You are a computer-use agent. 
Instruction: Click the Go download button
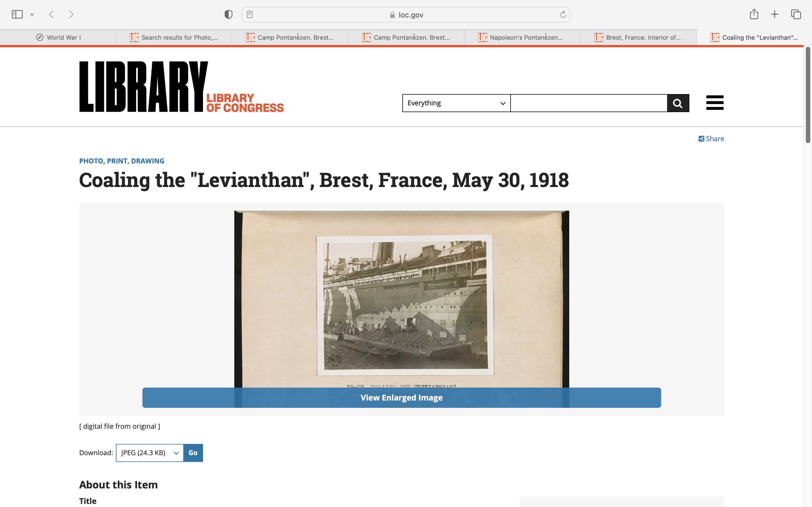pos(193,453)
